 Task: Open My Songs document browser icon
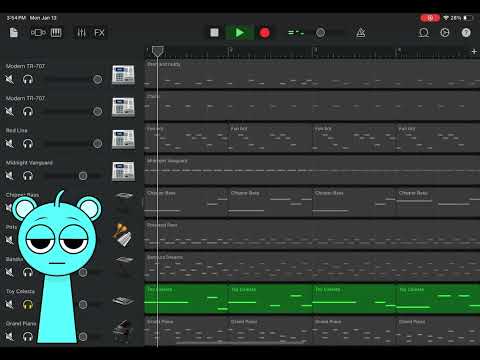click(14, 33)
